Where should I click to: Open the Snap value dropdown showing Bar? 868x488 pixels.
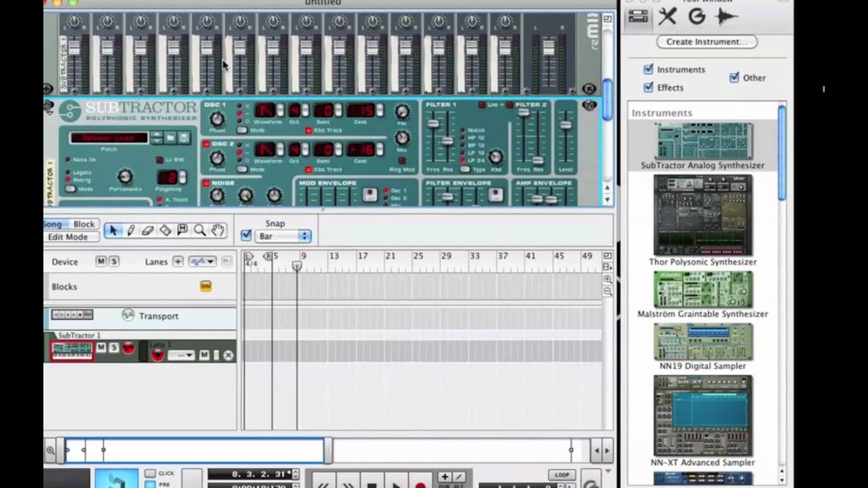pos(283,236)
